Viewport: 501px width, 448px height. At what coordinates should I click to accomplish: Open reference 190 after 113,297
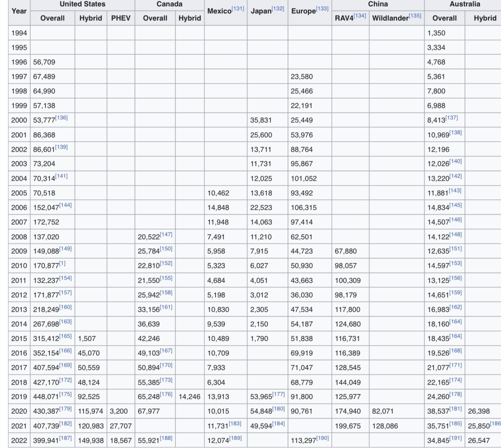tap(323, 438)
